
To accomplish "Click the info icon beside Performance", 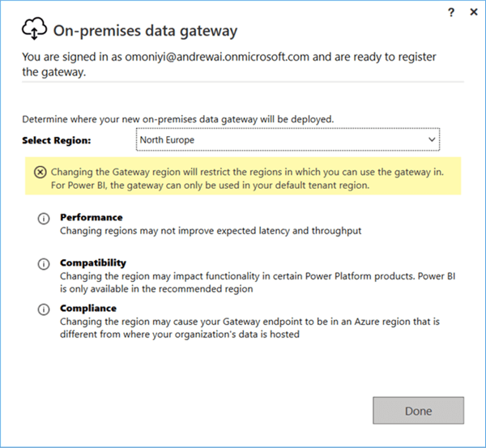I will (x=44, y=219).
